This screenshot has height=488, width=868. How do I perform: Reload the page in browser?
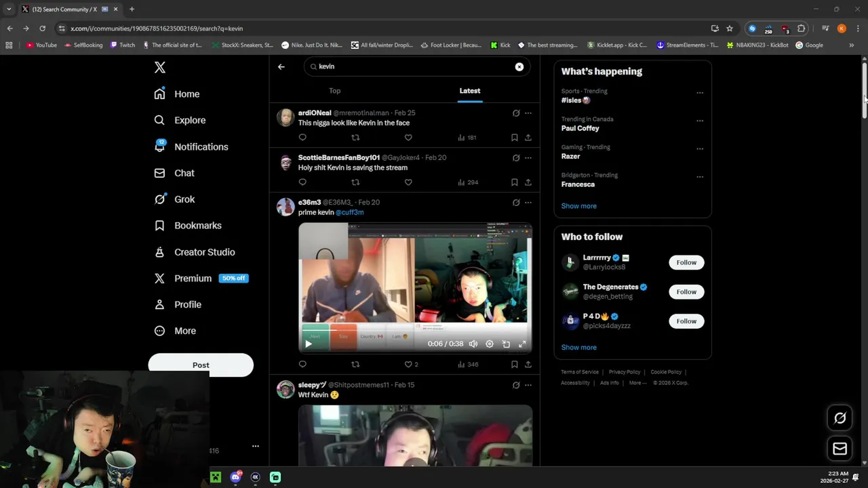[x=42, y=28]
